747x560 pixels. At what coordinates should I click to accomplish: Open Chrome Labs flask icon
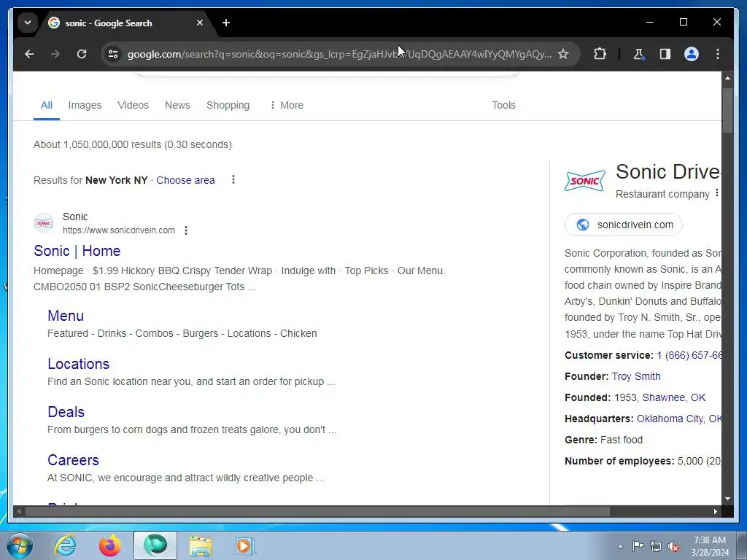coord(638,54)
